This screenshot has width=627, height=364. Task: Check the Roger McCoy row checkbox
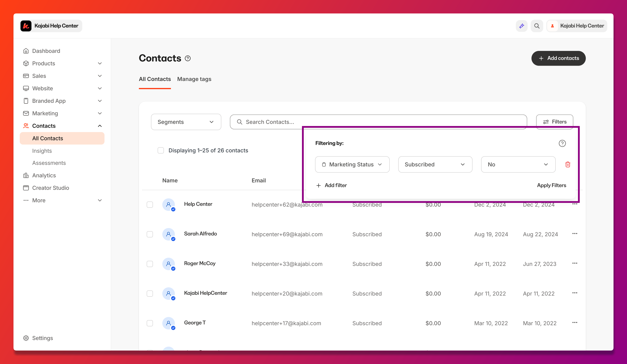[150, 264]
